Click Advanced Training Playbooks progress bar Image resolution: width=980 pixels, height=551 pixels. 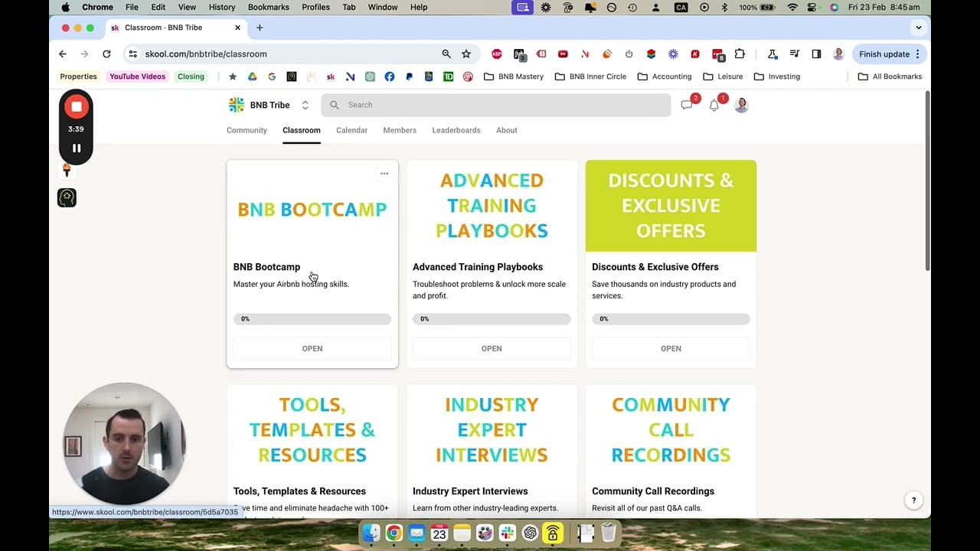(x=492, y=319)
